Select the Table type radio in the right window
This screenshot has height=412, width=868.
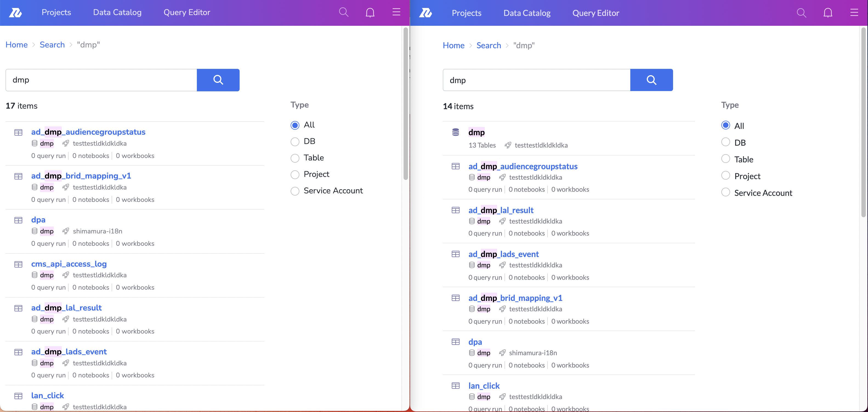(x=725, y=159)
